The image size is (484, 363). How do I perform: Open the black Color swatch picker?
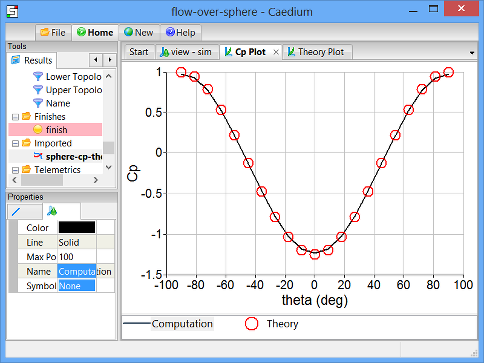point(77,228)
